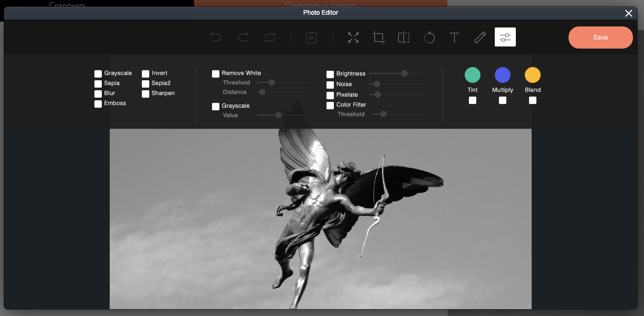
Task: Open the green Tint color picker
Action: (473, 75)
